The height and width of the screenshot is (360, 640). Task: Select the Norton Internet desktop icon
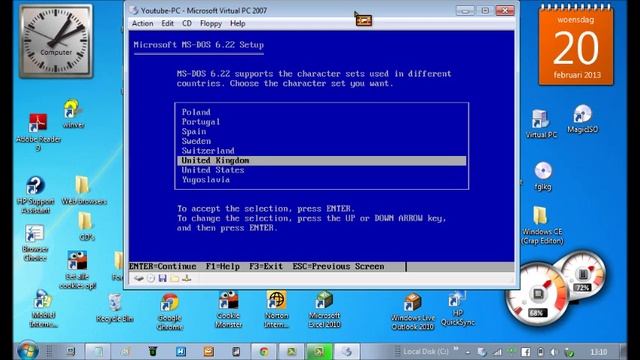pos(276,309)
